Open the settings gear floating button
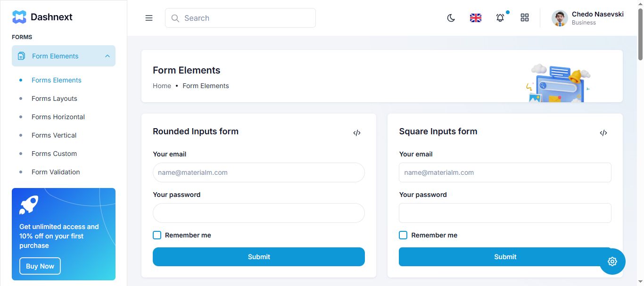 point(612,261)
